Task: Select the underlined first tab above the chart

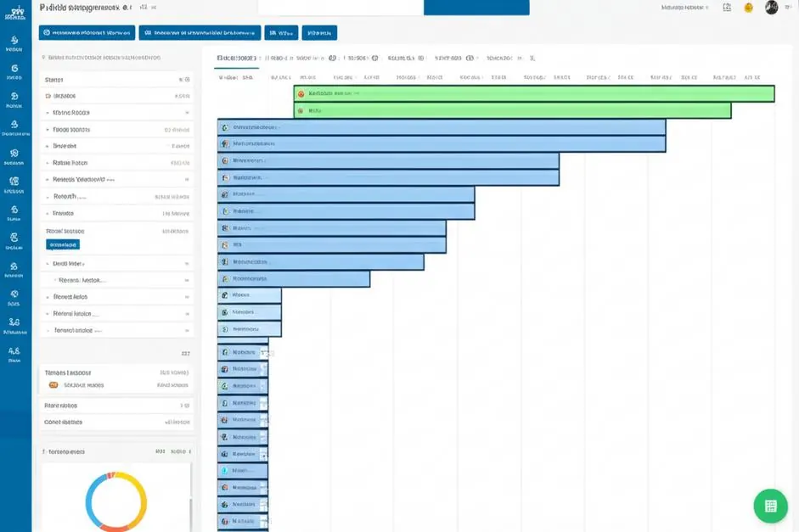Action: coord(236,58)
